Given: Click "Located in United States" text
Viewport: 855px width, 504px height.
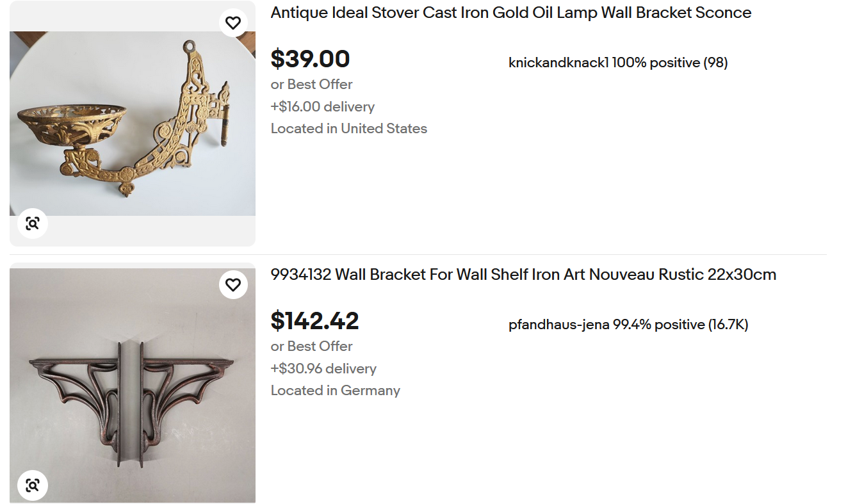Looking at the screenshot, I should pos(348,129).
